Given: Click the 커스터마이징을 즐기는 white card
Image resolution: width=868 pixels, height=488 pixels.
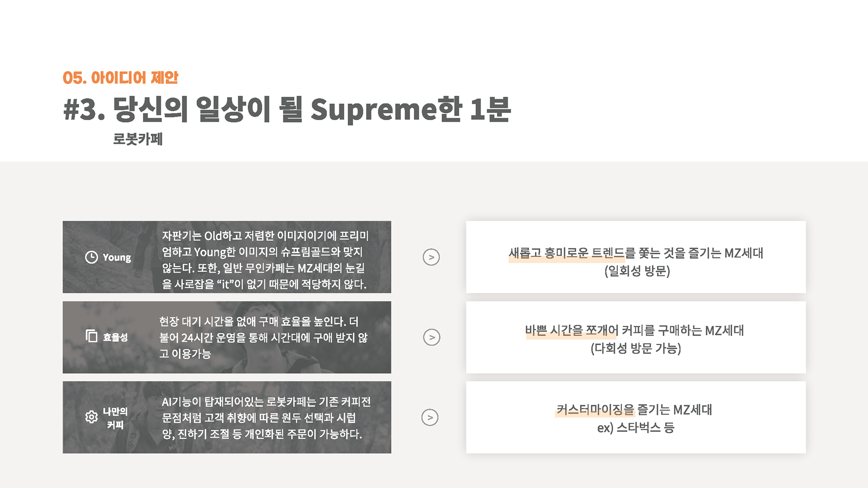Looking at the screenshot, I should point(636,417).
